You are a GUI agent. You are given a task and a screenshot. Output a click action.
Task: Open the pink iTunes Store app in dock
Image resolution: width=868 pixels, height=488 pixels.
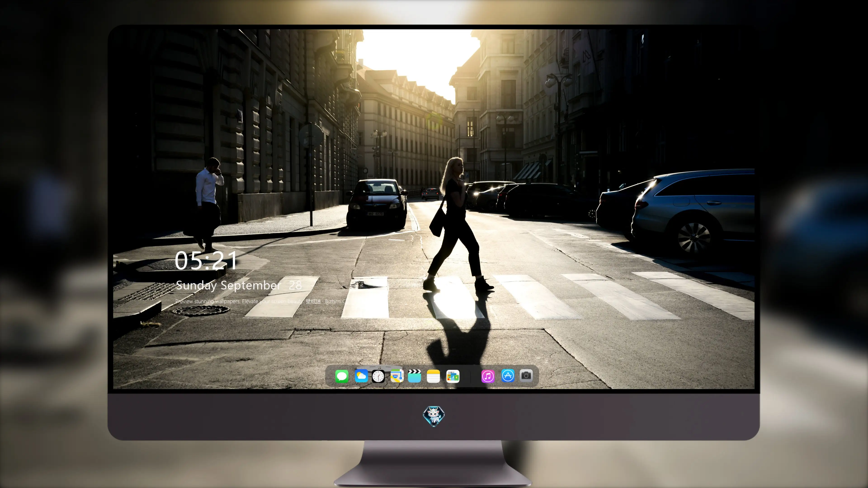tap(488, 376)
